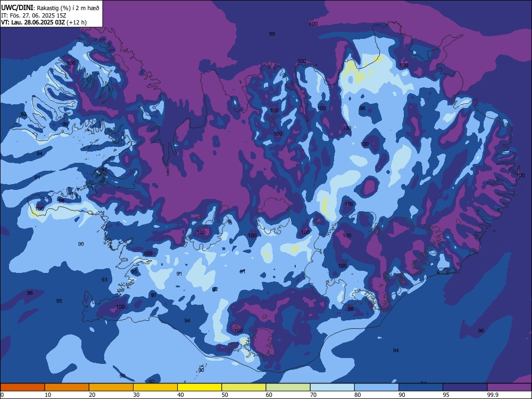Pick the pale yellow 50–60 legend swatch
532x399 pixels.
click(244, 387)
